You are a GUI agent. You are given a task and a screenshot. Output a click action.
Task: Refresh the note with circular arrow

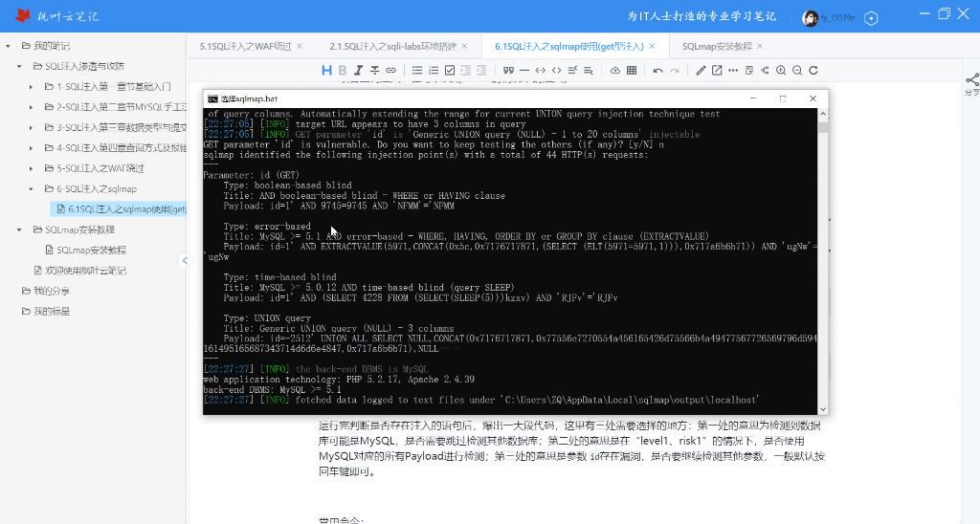pos(813,71)
